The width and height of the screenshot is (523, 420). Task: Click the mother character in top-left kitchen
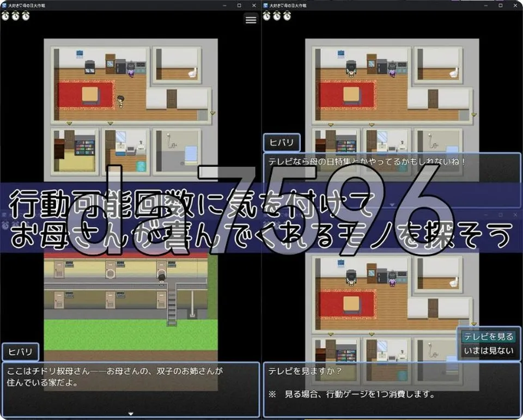[x=131, y=69]
